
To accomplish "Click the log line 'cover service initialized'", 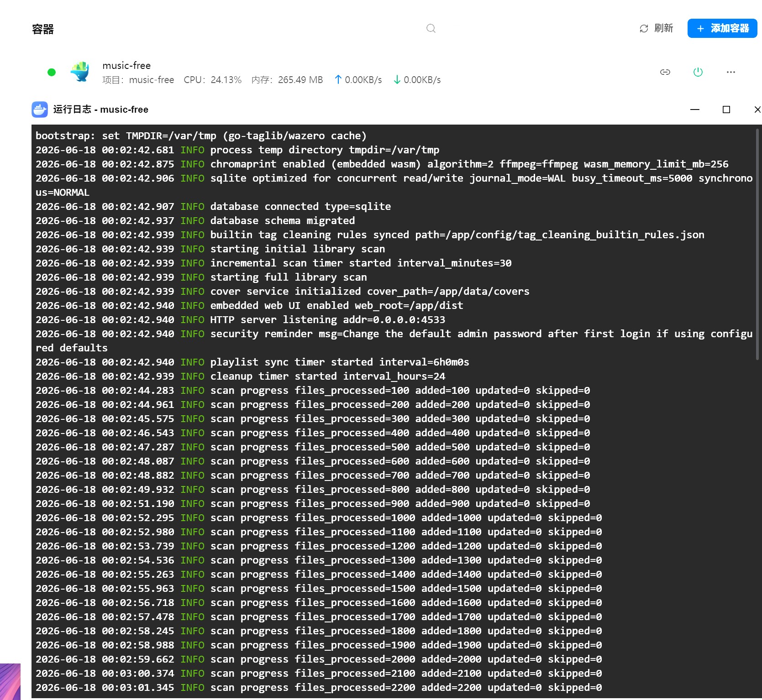I will (x=283, y=291).
